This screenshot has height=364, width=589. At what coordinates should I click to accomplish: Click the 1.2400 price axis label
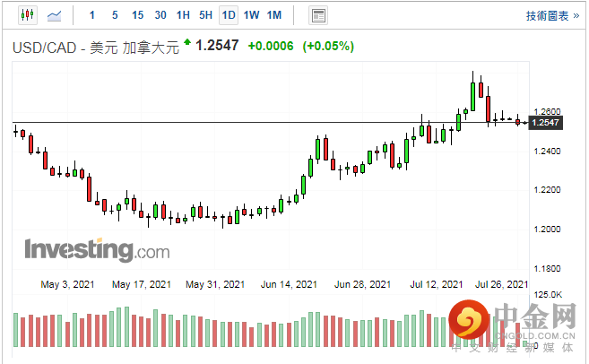pos(547,151)
